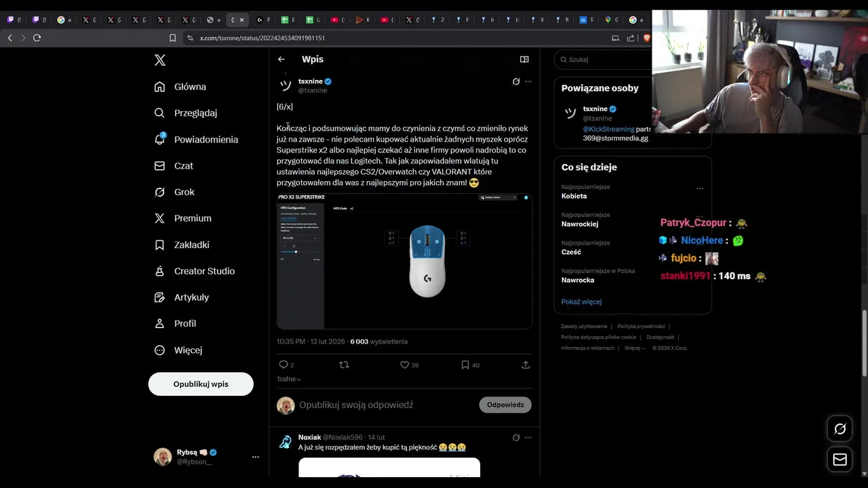Reload the page
Screen dimensions: 868x488
[x=37, y=38]
